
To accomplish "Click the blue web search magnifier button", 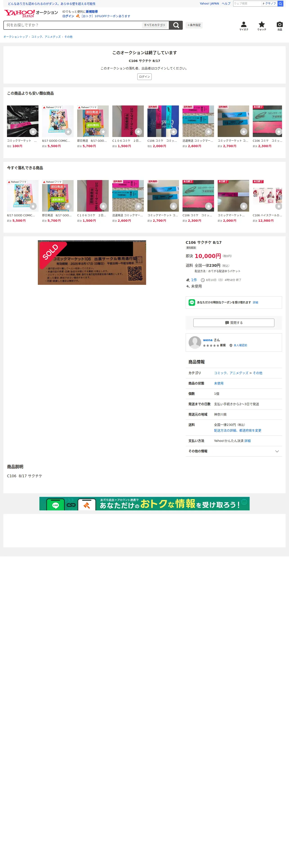I will pyautogui.click(x=280, y=4).
